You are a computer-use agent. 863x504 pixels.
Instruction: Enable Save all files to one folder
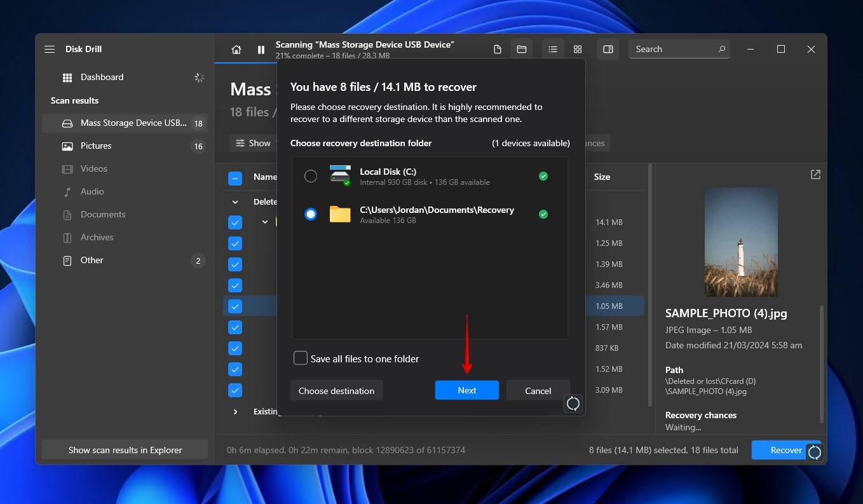[x=301, y=358]
